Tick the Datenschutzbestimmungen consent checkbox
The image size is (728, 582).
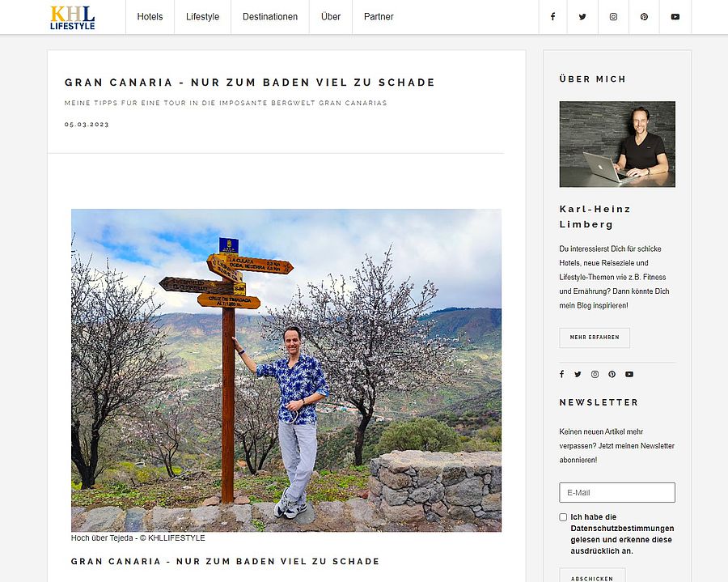pyautogui.click(x=563, y=517)
